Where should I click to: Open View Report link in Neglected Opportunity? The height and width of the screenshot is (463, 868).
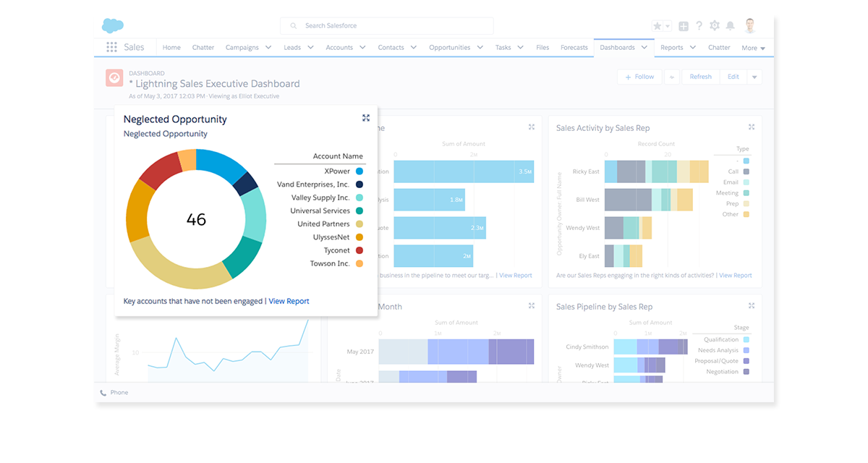(289, 301)
